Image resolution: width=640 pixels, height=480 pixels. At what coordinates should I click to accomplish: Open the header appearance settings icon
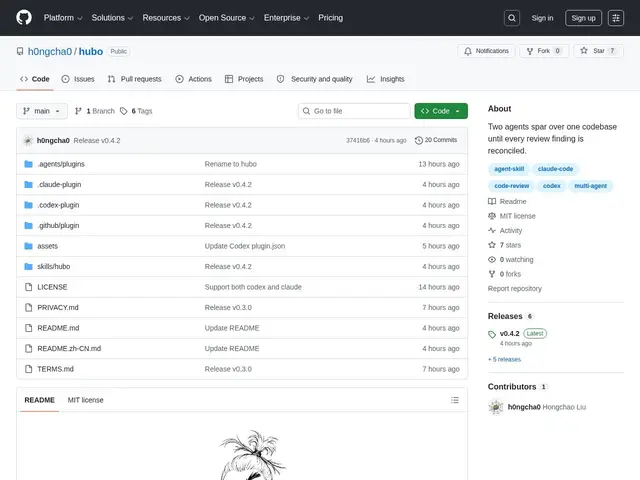[x=616, y=18]
